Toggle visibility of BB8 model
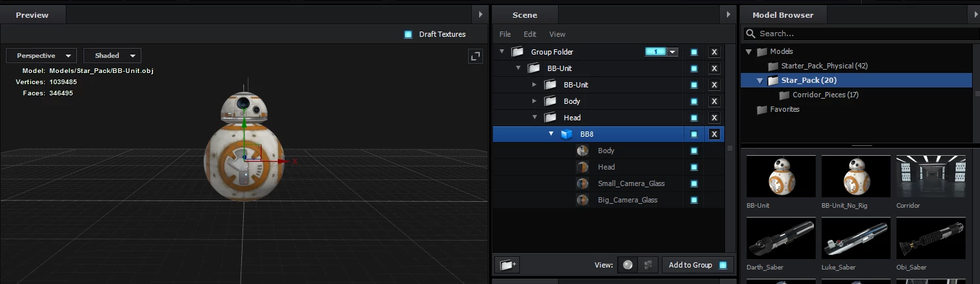The width and height of the screenshot is (980, 284). coord(694,134)
